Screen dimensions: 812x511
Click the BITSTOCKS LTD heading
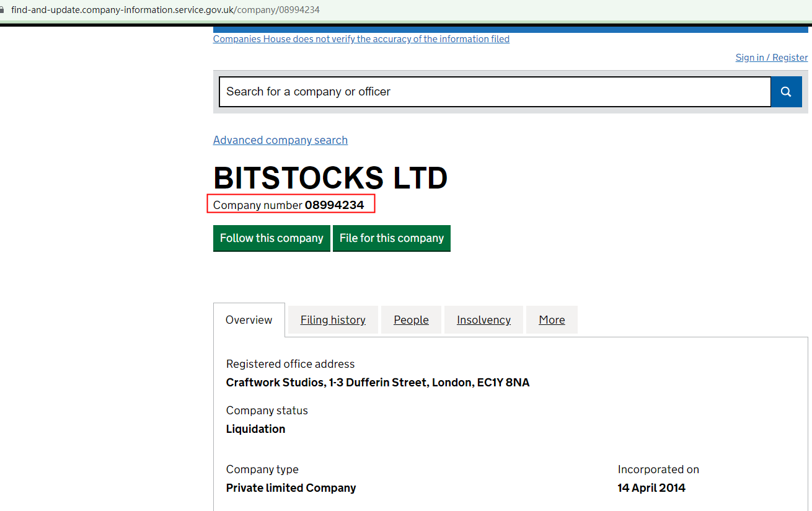(330, 179)
